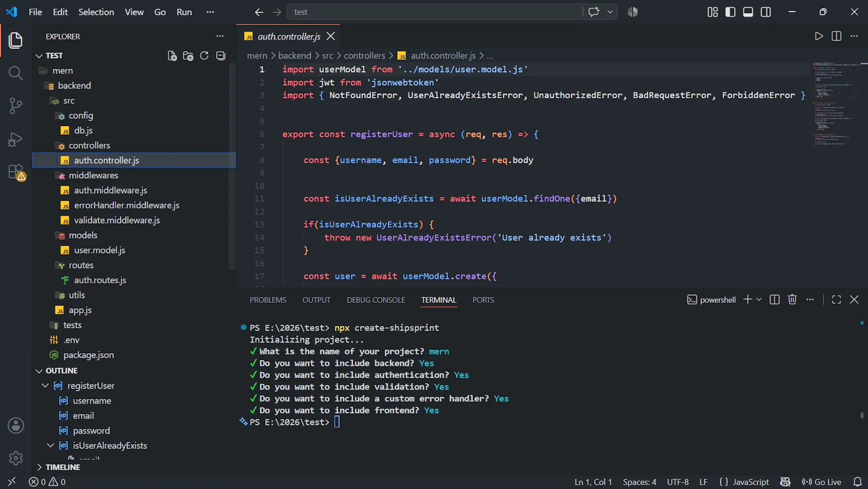
Task: Expand the TIMELINE section
Action: click(39, 467)
